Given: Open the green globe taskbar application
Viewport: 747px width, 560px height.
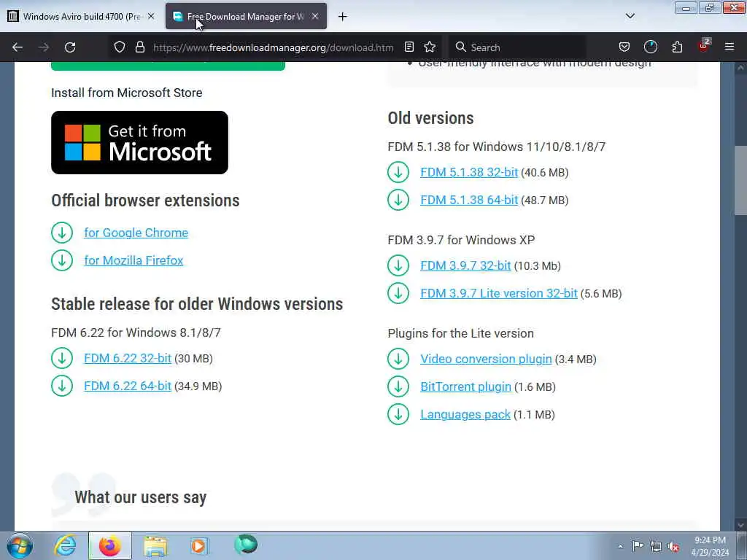Looking at the screenshot, I should [245, 545].
